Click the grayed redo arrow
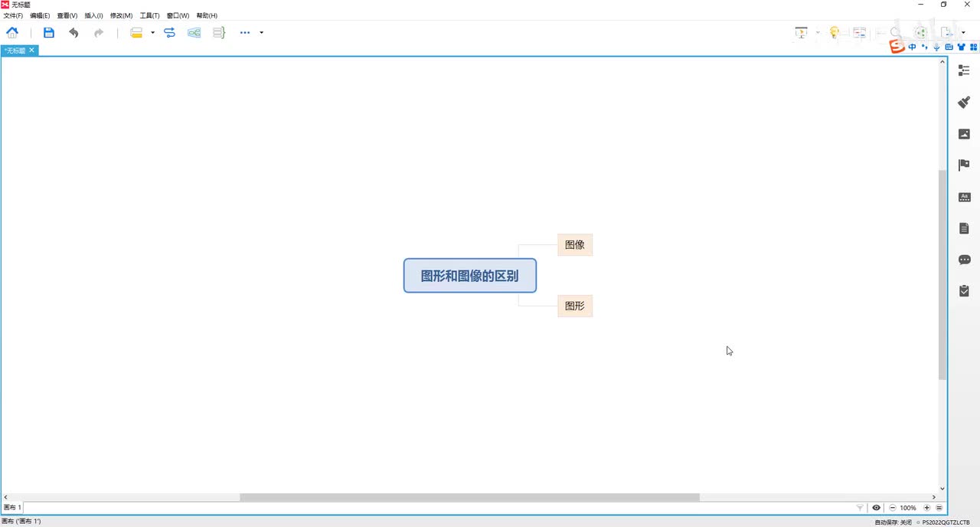Screen dimensions: 980x527 (98, 32)
